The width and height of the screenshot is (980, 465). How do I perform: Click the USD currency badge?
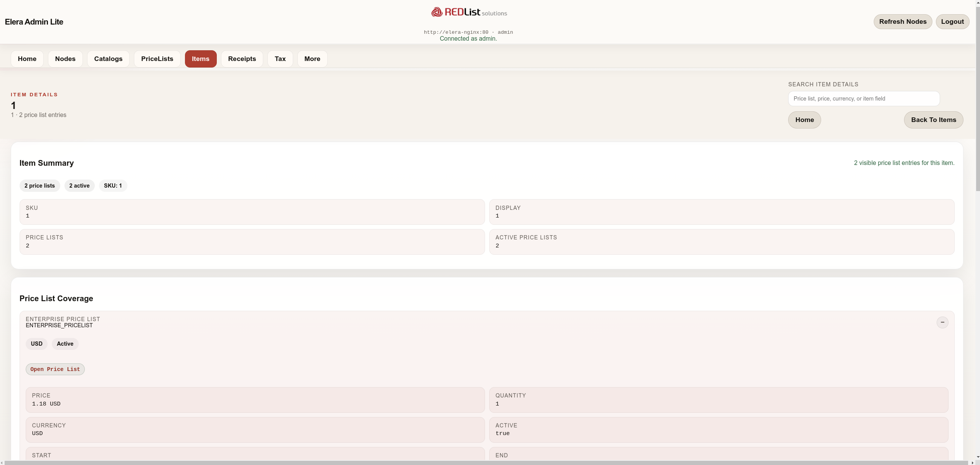tap(36, 344)
